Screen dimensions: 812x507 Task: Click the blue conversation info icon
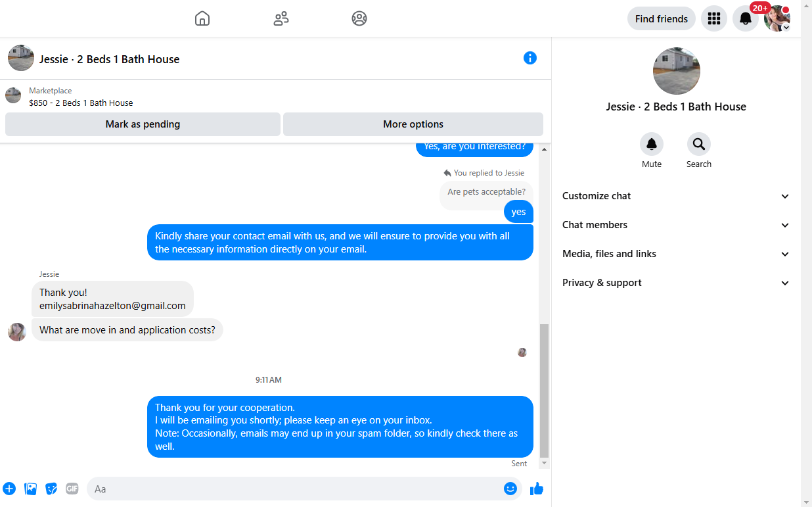(530, 58)
